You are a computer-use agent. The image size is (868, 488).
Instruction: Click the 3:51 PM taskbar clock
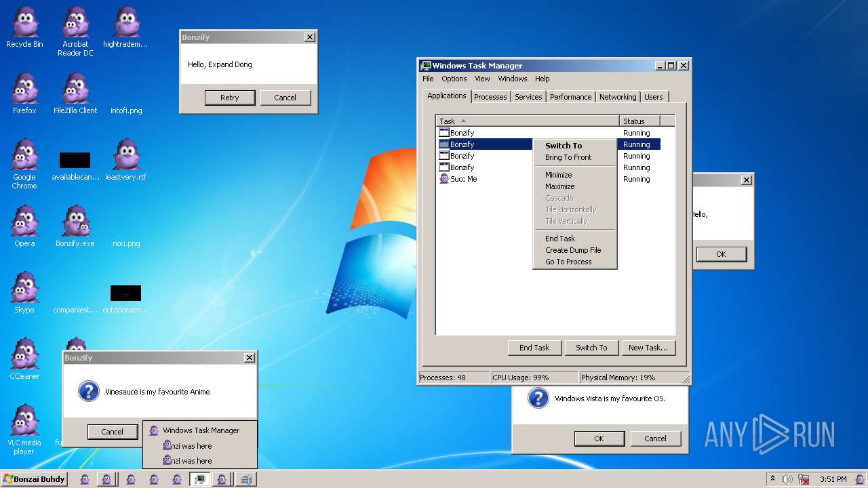tap(833, 479)
